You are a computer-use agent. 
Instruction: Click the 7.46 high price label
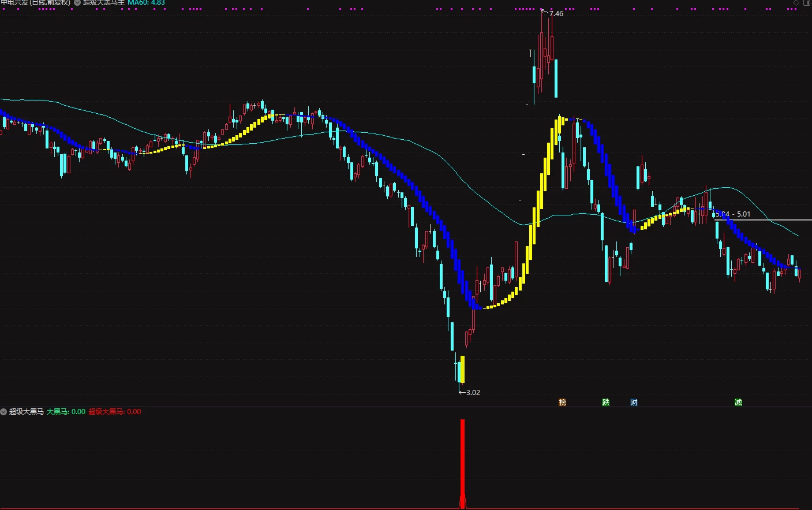(x=556, y=14)
